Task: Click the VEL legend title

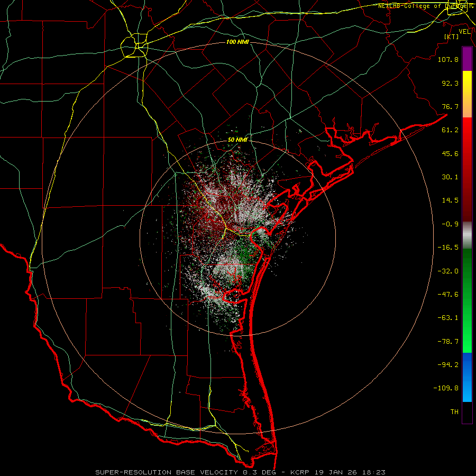Action: click(x=465, y=32)
